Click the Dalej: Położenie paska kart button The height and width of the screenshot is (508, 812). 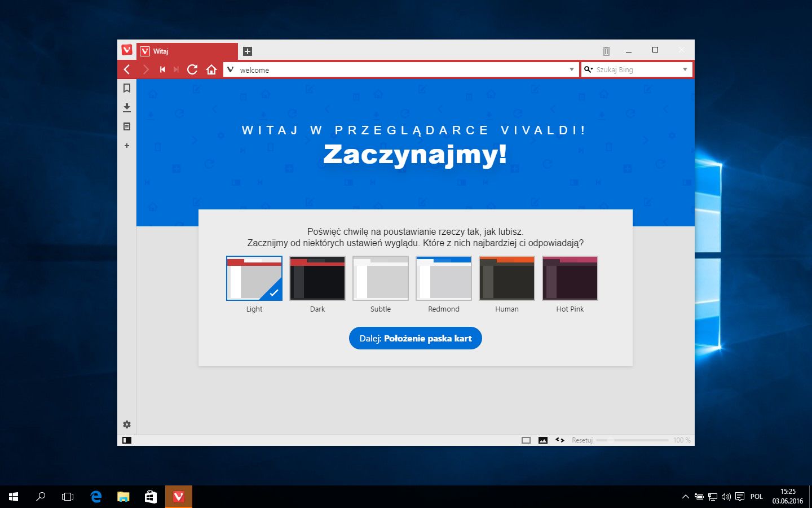[416, 338]
